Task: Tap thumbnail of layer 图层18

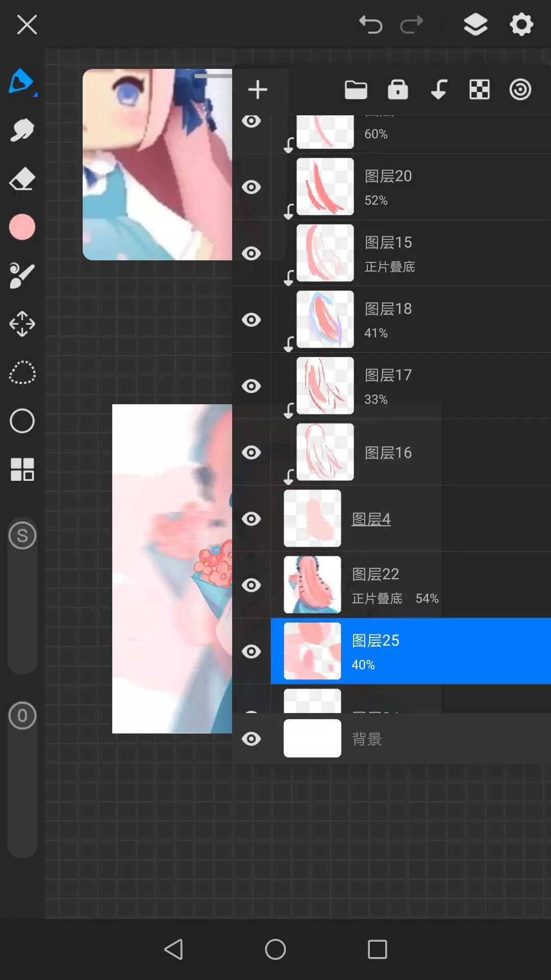Action: (325, 320)
